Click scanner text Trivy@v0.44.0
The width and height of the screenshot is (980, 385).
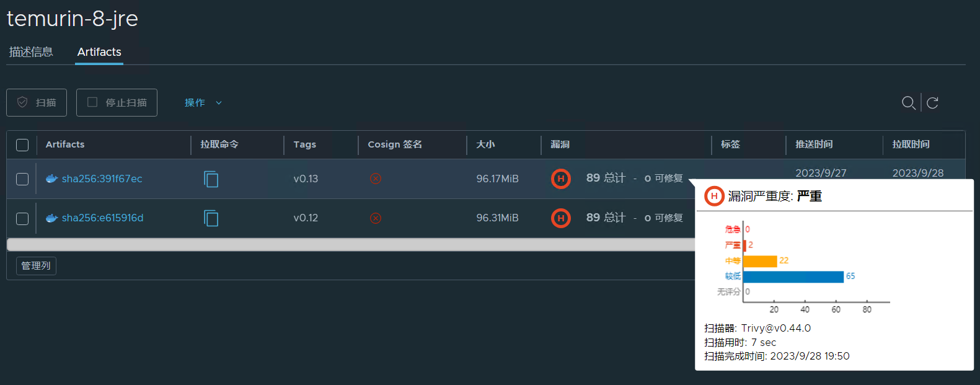point(776,329)
